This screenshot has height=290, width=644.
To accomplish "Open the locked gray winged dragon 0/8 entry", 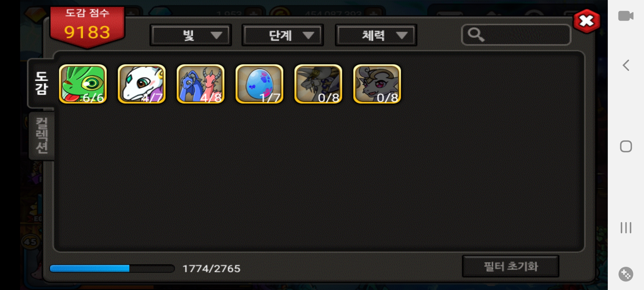I will pos(318,84).
